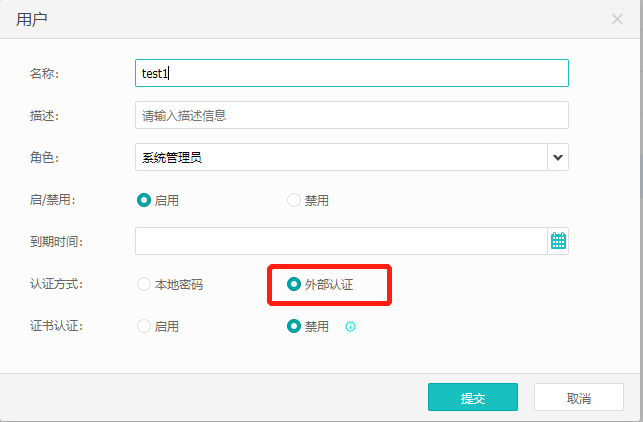Click the info icon beside certificate authentication
The image size is (643, 422).
350,326
